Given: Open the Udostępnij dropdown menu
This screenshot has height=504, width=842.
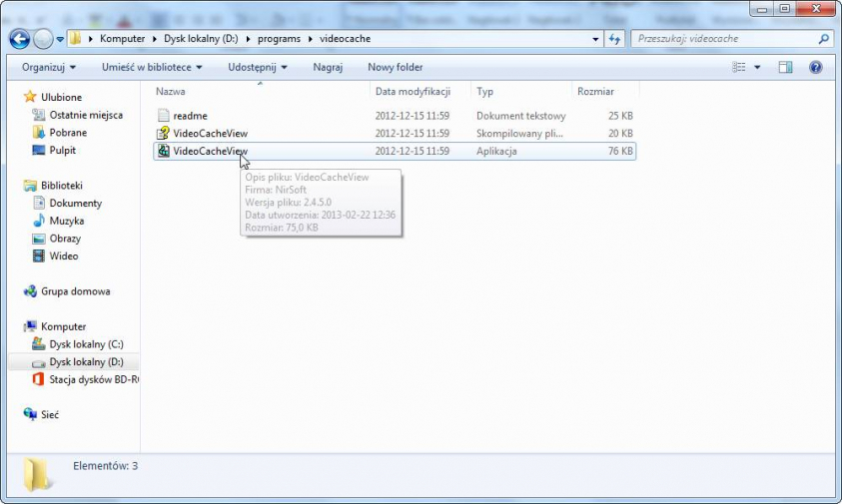Looking at the screenshot, I should (257, 67).
